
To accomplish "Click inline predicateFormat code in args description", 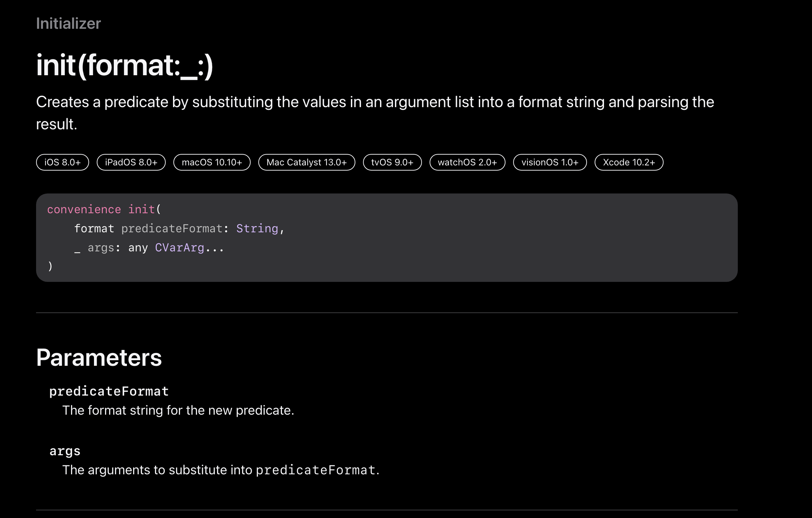I will click(316, 470).
